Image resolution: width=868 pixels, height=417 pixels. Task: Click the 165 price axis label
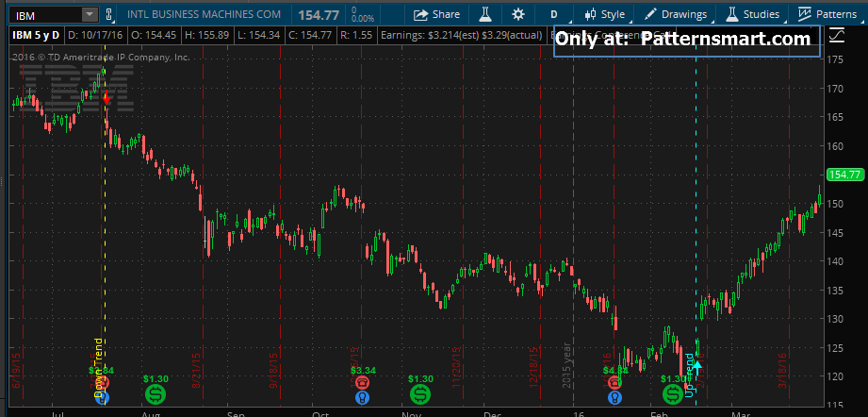(x=835, y=117)
